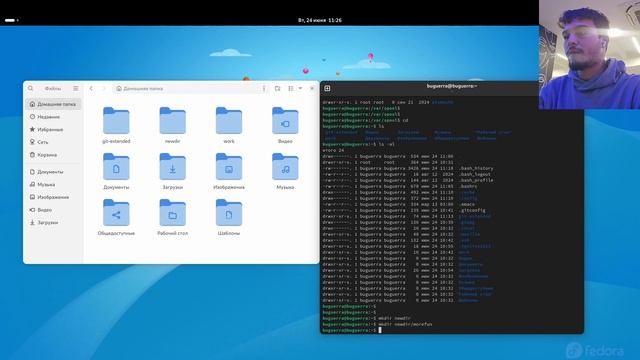The width and height of the screenshot is (640, 360).
Task: Select the work folder icon
Action: click(229, 121)
